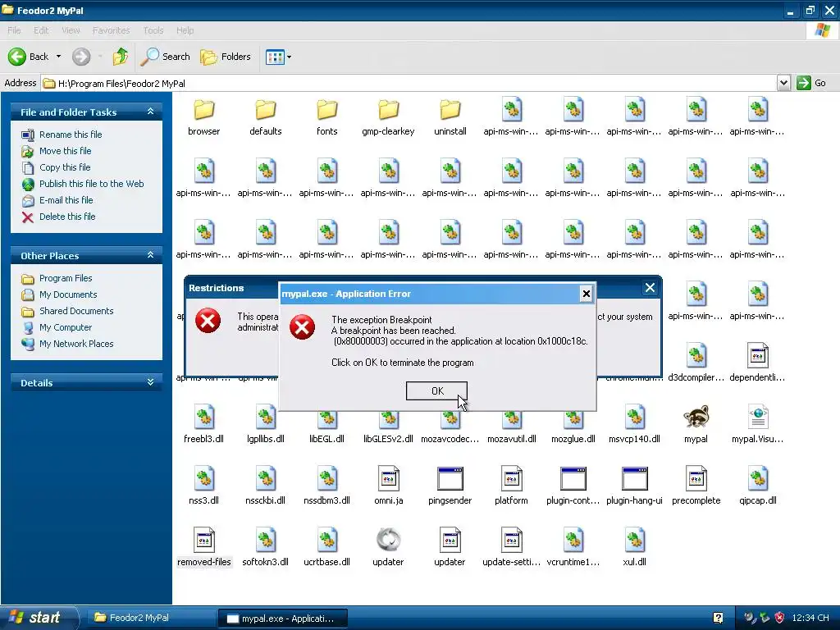The image size is (840, 630).
Task: Select the plugin-hang-ui application icon
Action: pos(634,486)
